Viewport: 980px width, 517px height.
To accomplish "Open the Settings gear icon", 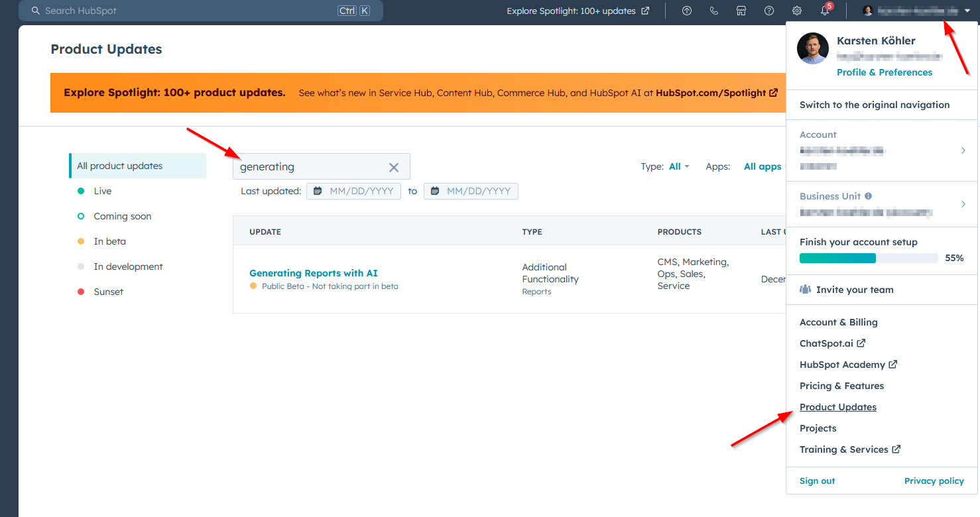I will coord(796,11).
